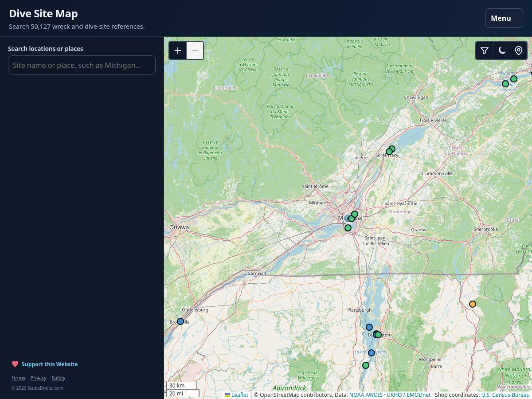The image size is (532, 399).
Task: Click the Dive Site Map title
Action: tap(43, 14)
